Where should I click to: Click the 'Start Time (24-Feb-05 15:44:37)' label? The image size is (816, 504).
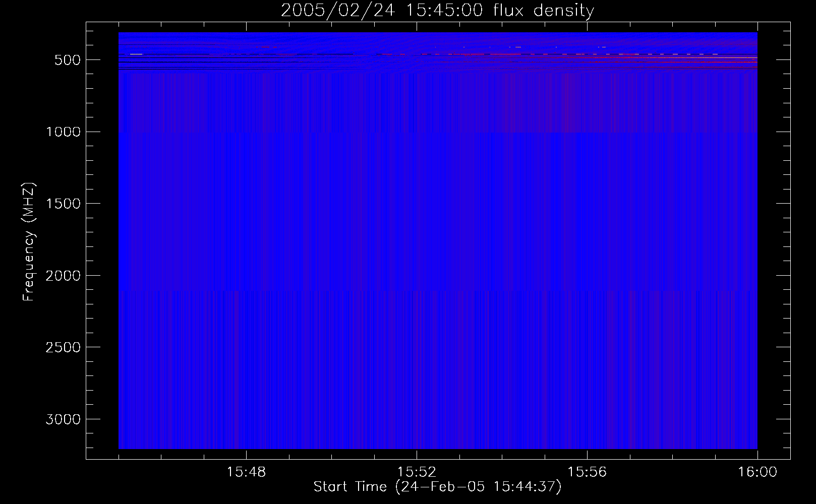pos(437,487)
